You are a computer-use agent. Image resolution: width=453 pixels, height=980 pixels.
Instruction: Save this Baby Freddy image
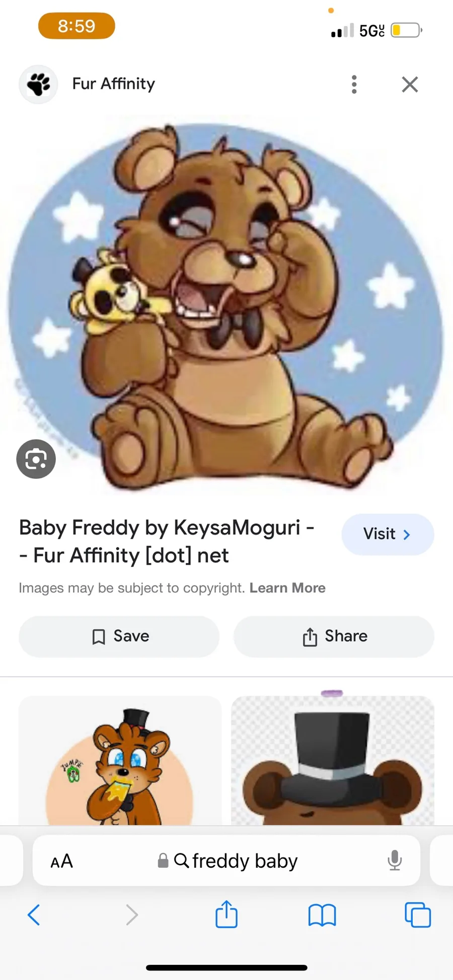tap(119, 636)
